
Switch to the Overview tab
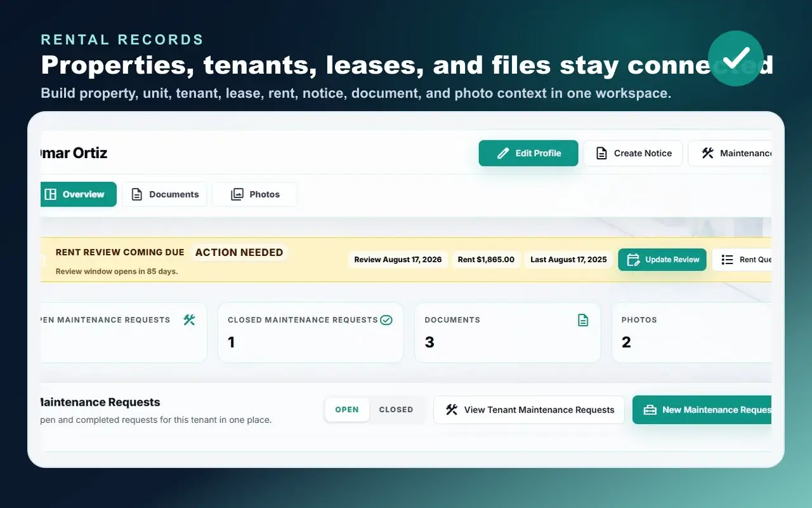78,194
